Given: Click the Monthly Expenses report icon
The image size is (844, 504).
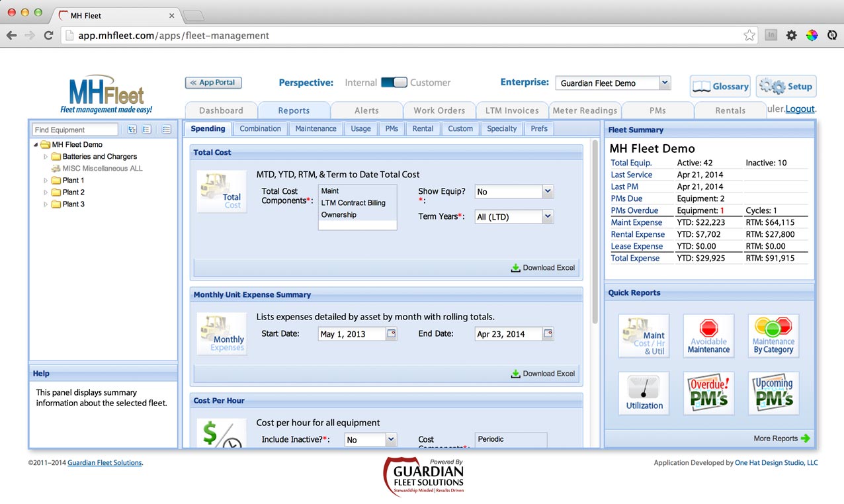Looking at the screenshot, I should point(222,334).
